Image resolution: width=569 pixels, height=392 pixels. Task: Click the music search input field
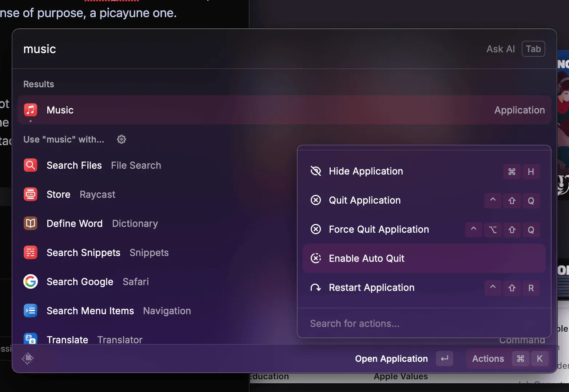click(218, 49)
